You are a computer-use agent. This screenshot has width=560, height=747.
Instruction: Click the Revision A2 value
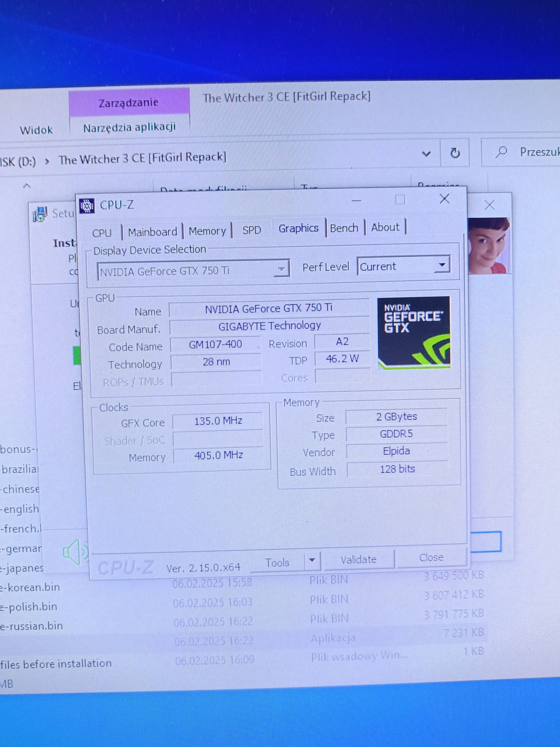(x=342, y=341)
